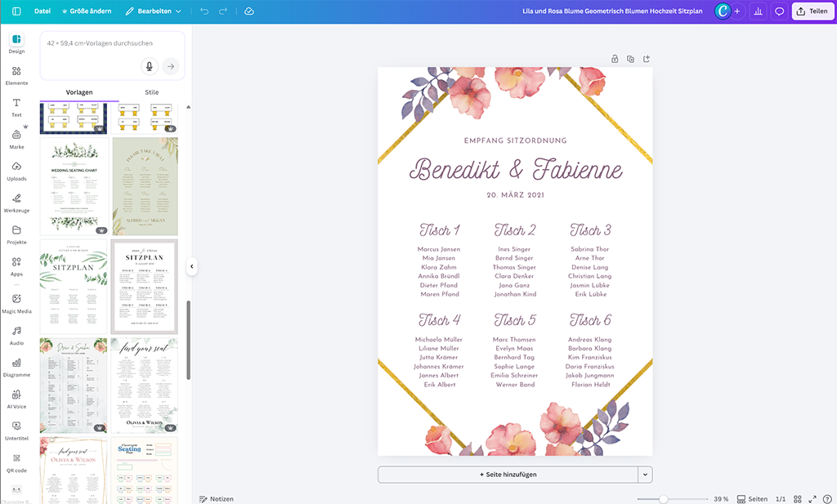The image size is (837, 504).
Task: Open the Diagramme charts panel
Action: 16,368
